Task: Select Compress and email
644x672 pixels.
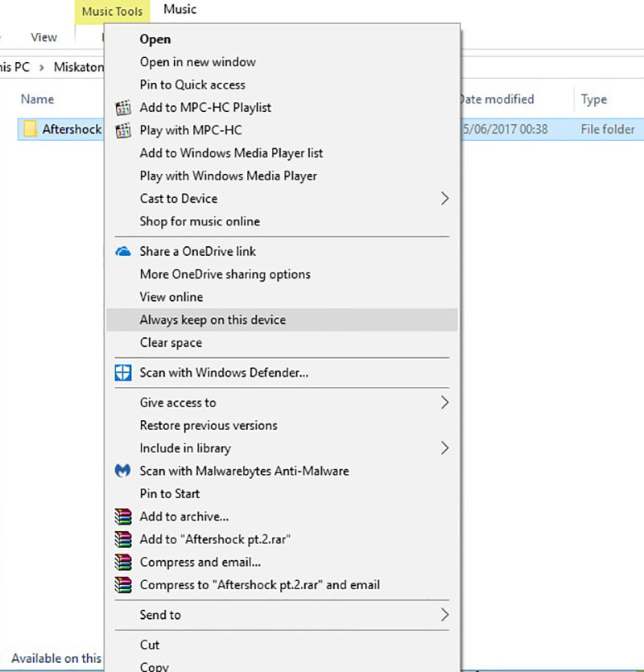Action: [282, 563]
